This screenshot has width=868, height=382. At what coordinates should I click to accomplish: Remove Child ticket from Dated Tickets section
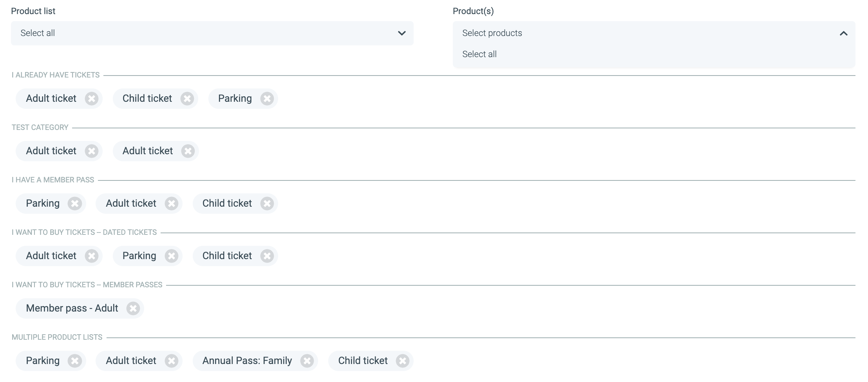(x=267, y=256)
